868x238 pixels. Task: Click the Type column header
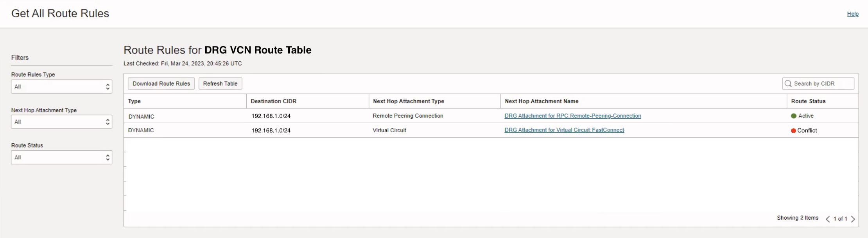[x=135, y=101]
